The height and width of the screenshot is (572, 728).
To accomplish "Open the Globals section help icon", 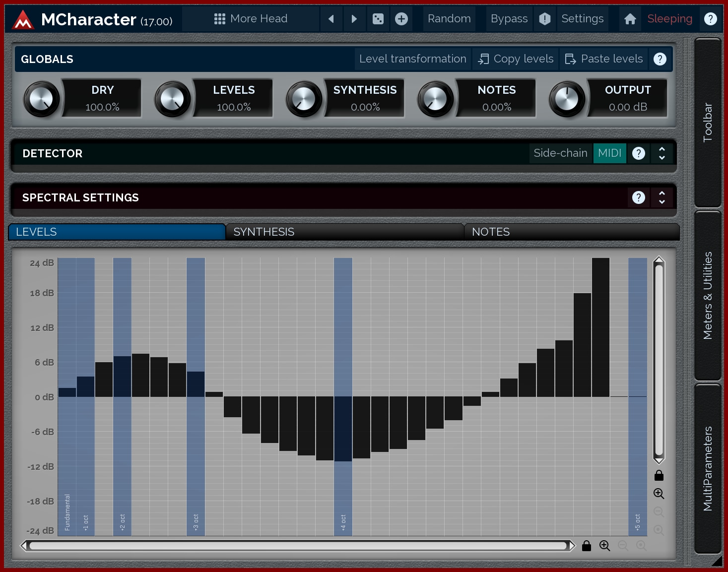I will pos(660,59).
